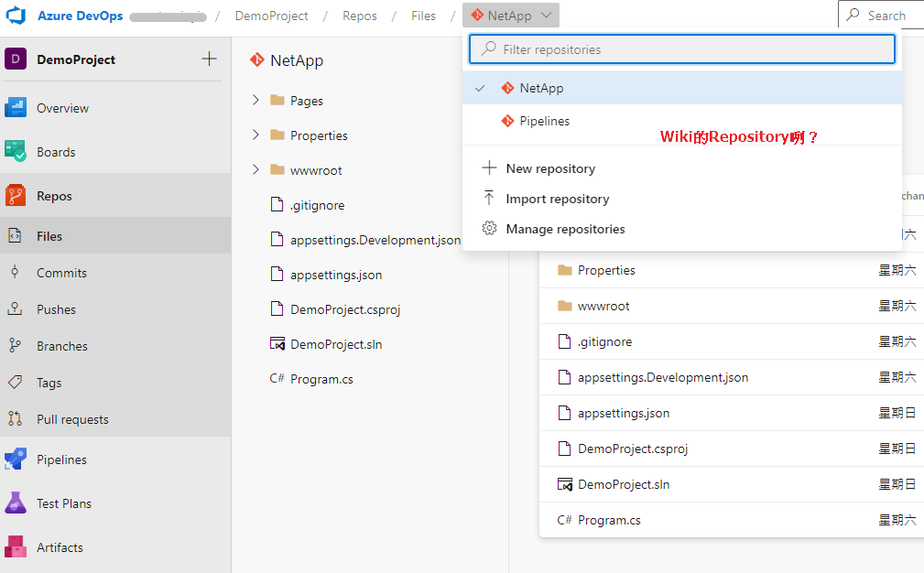The image size is (924, 573).
Task: Click the Manage repositories gear icon
Action: (489, 229)
